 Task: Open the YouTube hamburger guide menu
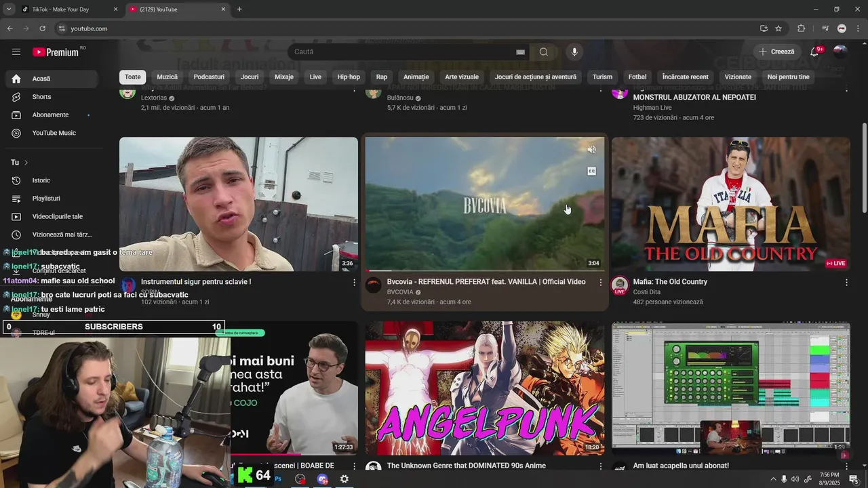click(16, 52)
